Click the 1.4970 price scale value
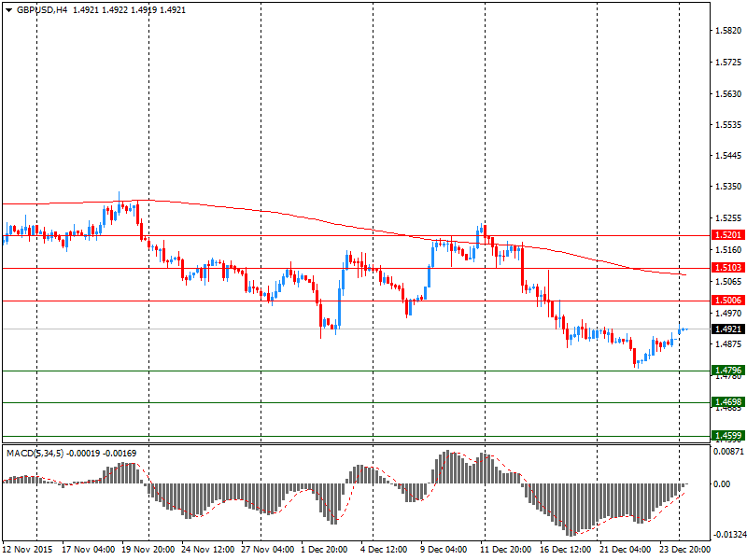 coord(729,314)
